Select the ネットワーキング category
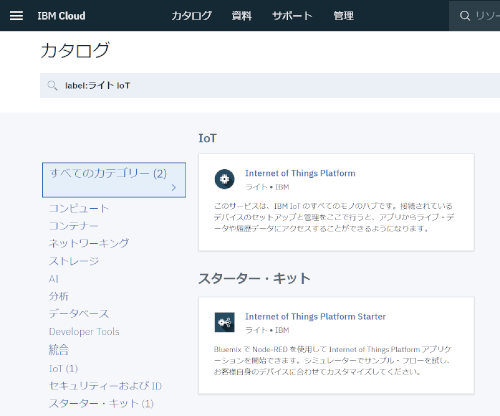Viewport: 500px width, 416px height. (x=89, y=243)
